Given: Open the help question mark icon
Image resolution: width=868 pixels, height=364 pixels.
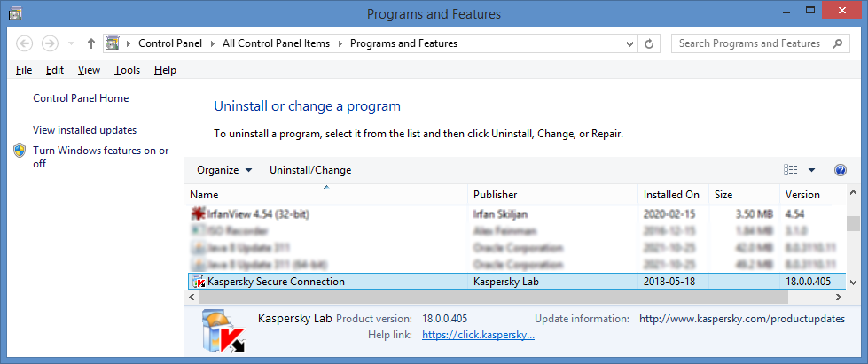Looking at the screenshot, I should coord(840,170).
